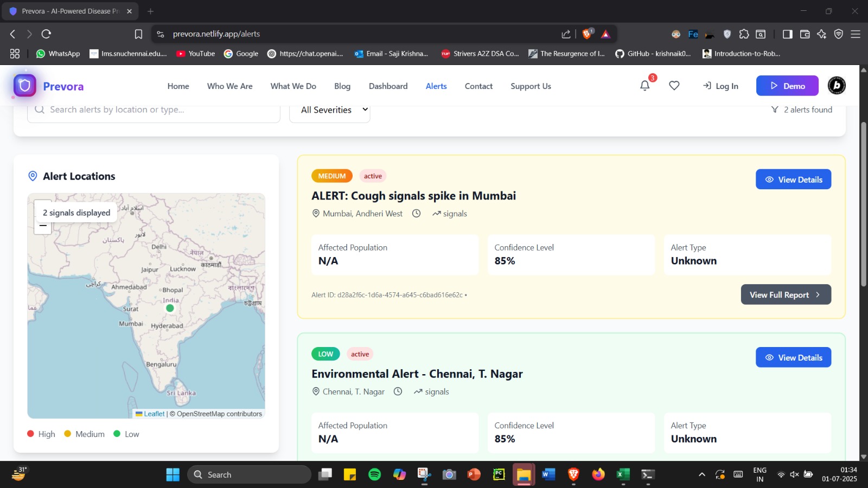
Task: Open Firefox from the taskbar
Action: click(x=598, y=474)
